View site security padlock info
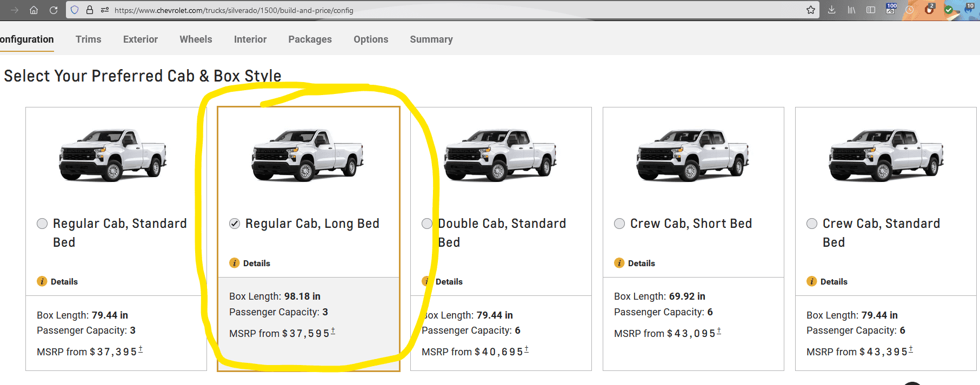 coord(90,10)
